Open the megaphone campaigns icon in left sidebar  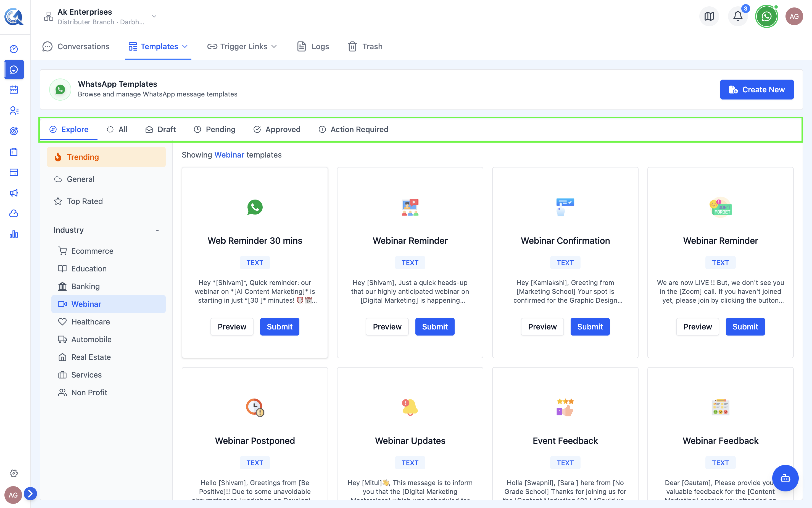pos(14,193)
